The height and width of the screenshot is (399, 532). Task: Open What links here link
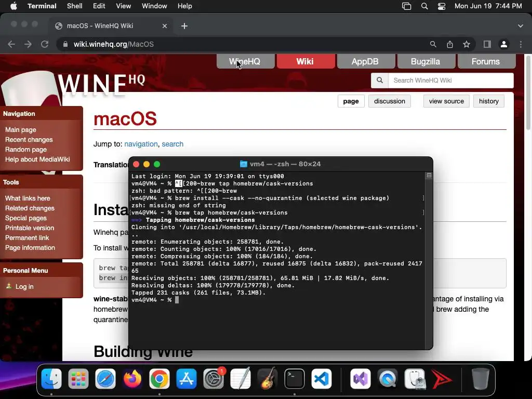click(x=28, y=198)
